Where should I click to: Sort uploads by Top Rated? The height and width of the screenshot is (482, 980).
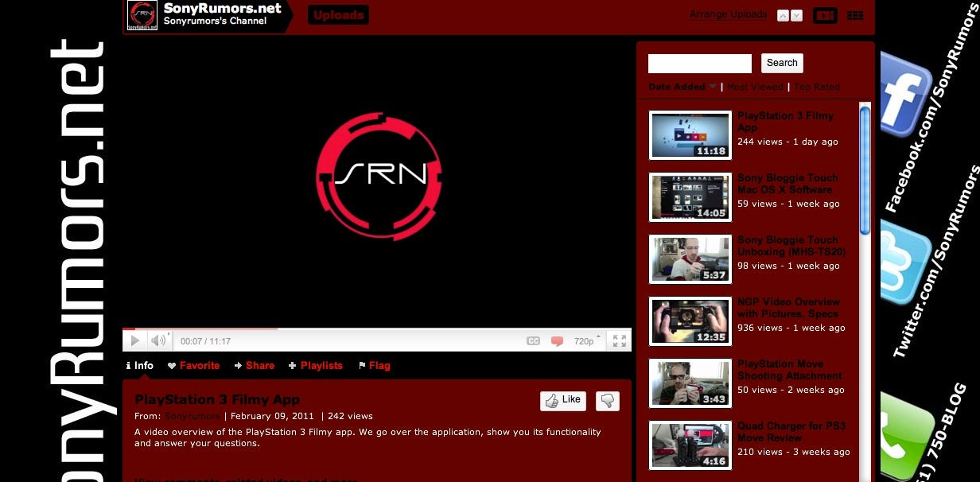click(817, 87)
